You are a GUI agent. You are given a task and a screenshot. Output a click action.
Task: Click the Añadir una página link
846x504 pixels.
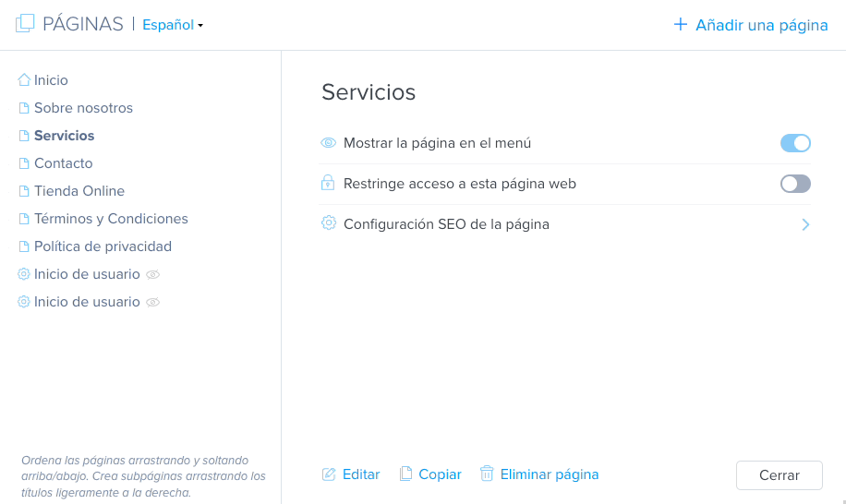click(761, 25)
